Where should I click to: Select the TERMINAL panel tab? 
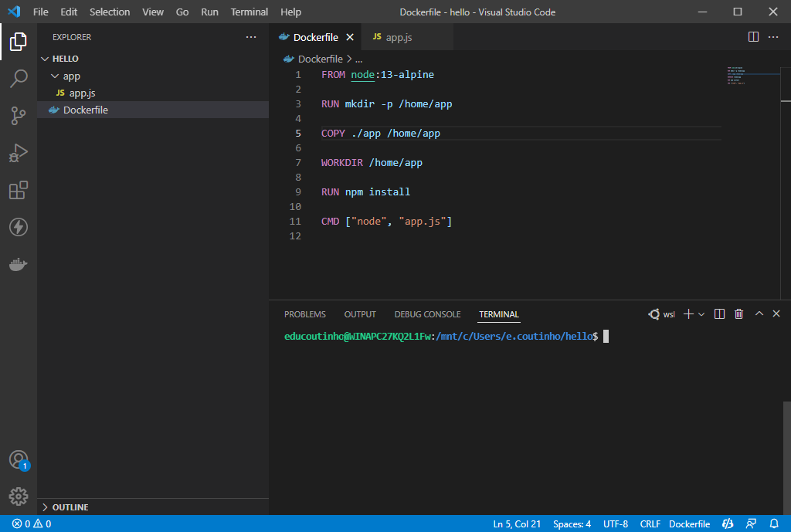498,314
